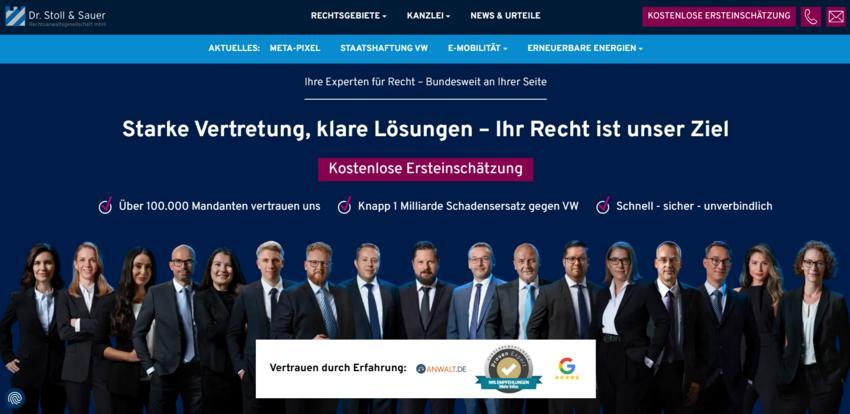The height and width of the screenshot is (414, 850).
Task: Click the phone icon in header
Action: (x=810, y=16)
